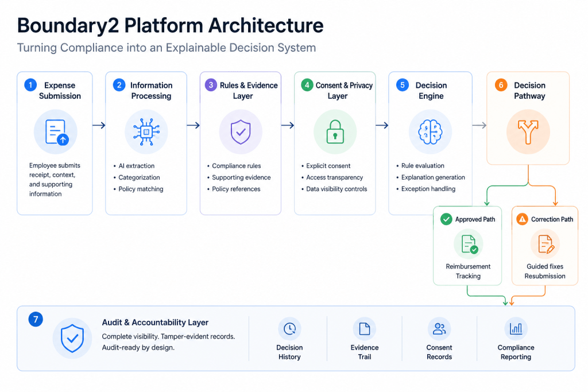The image size is (588, 392).
Task: Click the Consent & Privacy Layer heading
Action: click(x=344, y=91)
